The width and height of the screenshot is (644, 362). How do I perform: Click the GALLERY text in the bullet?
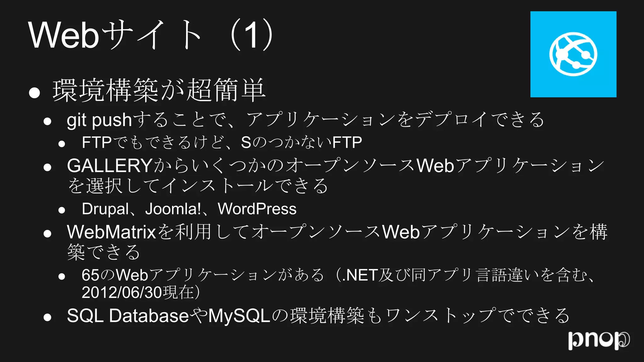tap(110, 165)
